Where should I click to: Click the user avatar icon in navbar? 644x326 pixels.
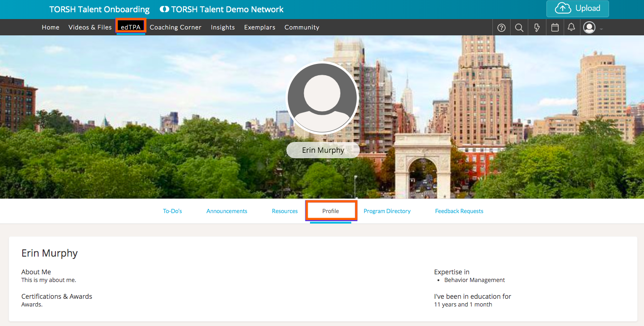pyautogui.click(x=589, y=28)
